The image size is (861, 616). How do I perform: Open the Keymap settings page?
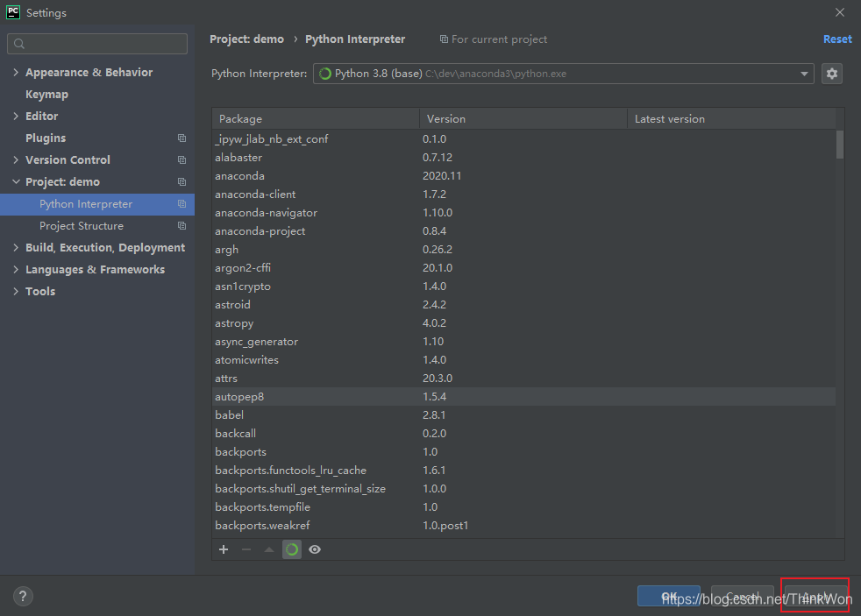point(46,95)
